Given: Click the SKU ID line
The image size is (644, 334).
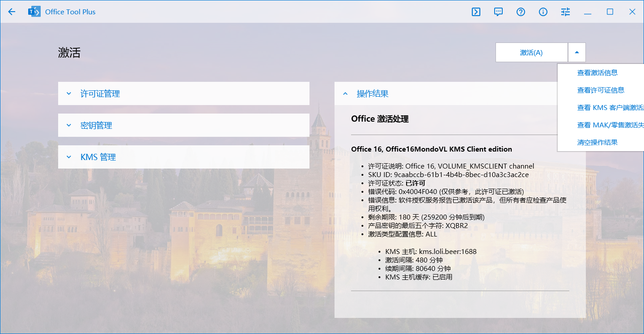Looking at the screenshot, I should click(x=449, y=175).
